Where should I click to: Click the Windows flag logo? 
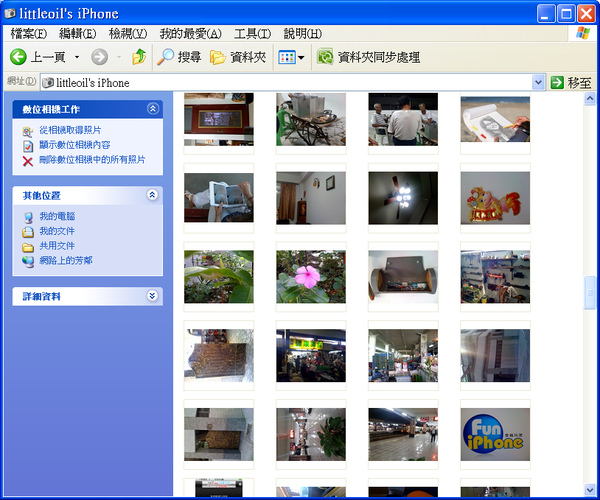[582, 33]
